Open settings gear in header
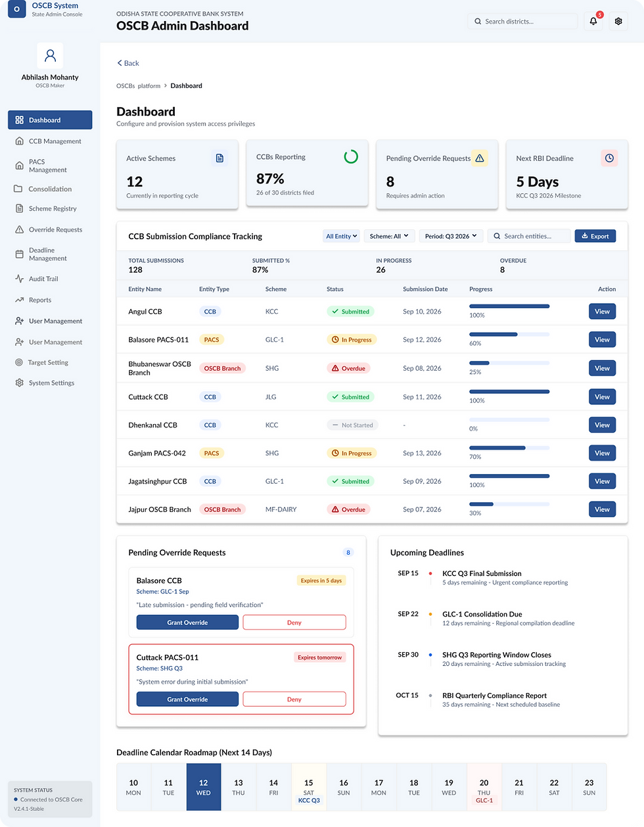Image resolution: width=644 pixels, height=827 pixels. [618, 21]
